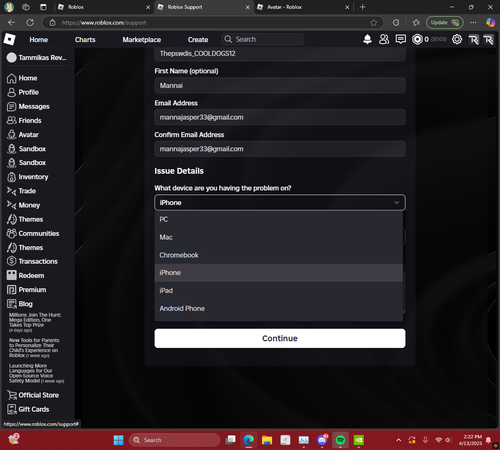Viewport: 500px width, 450px height.
Task: Click the First Name field containing Mannai
Action: (280, 85)
